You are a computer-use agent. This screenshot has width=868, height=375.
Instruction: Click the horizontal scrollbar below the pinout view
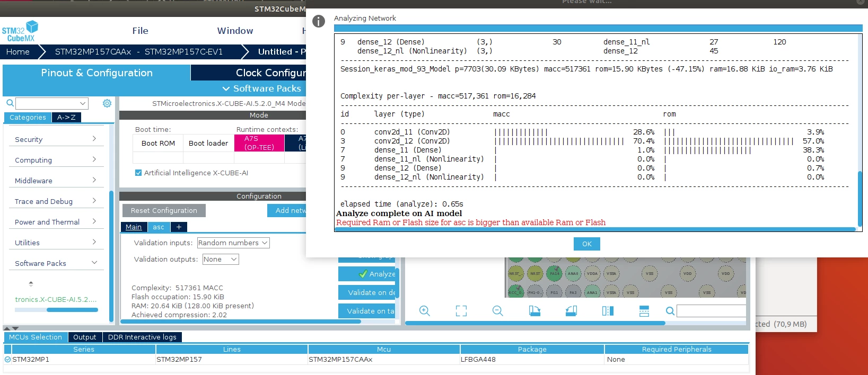click(535, 323)
